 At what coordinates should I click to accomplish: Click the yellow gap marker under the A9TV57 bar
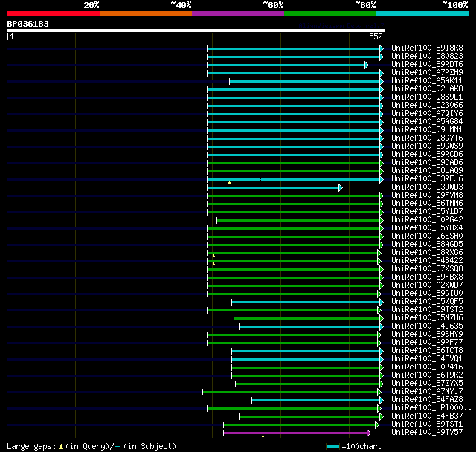[x=263, y=436]
